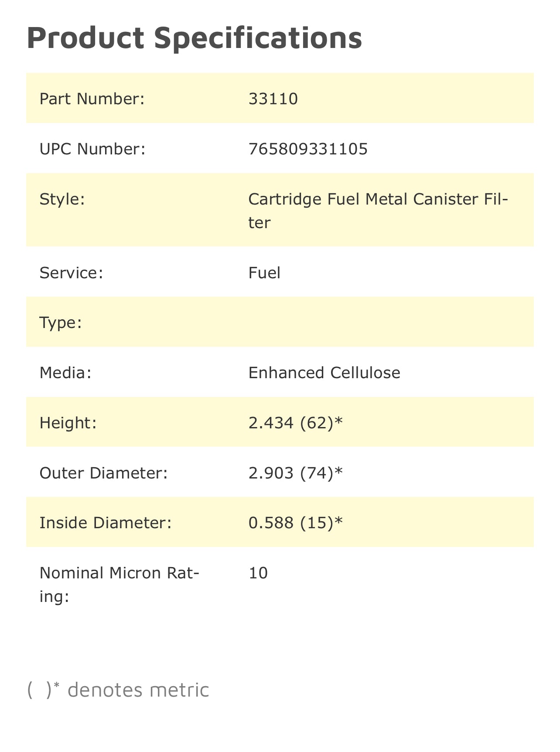Select the Fuel service value
The width and height of the screenshot is (560, 752).
click(x=264, y=273)
